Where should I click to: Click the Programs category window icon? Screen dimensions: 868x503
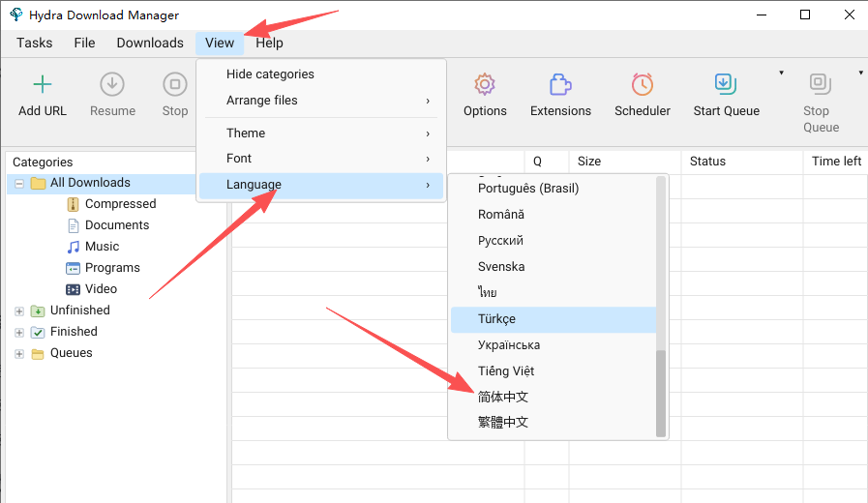click(x=74, y=268)
